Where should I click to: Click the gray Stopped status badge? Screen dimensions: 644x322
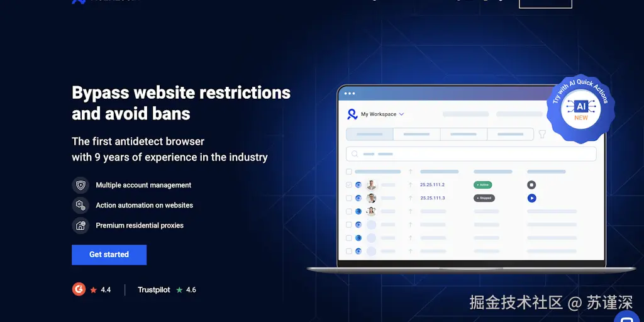pyautogui.click(x=484, y=198)
